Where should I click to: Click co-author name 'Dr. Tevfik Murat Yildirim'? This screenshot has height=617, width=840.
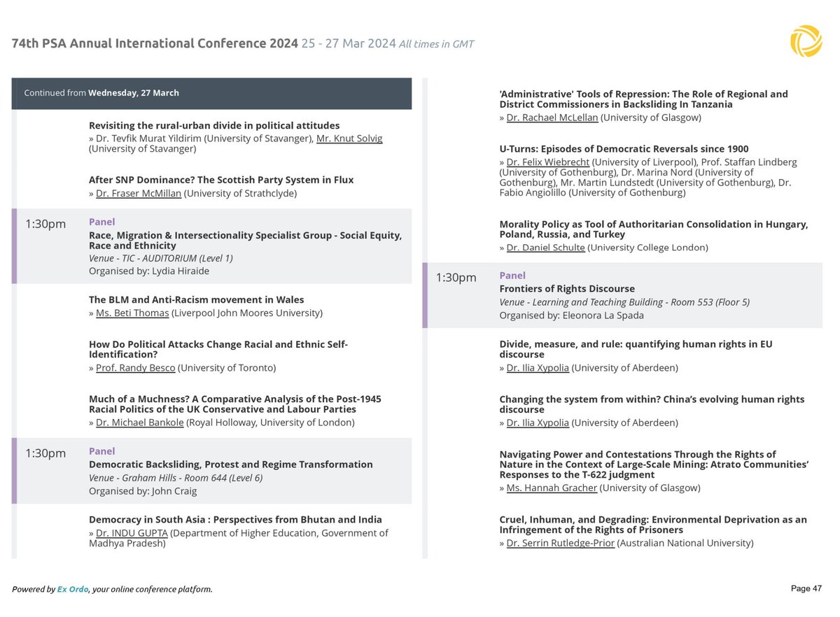149,139
